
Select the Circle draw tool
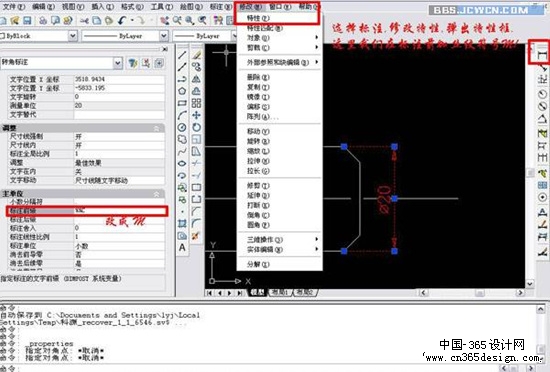pos(182,127)
